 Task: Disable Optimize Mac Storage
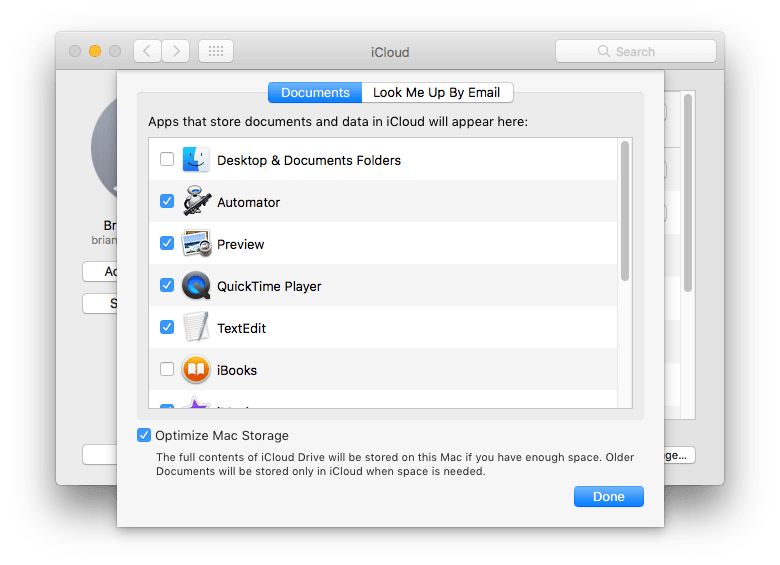pos(145,435)
